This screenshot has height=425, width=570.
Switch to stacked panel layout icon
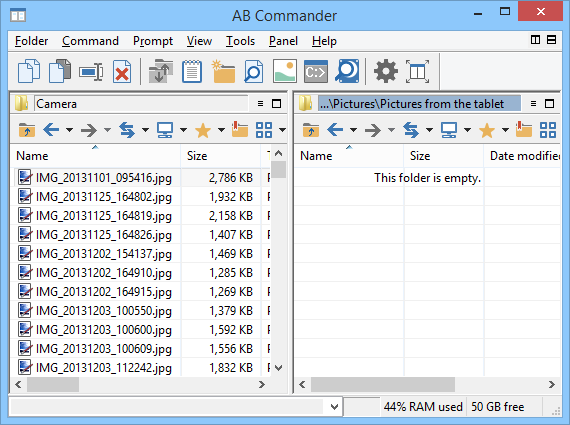551,40
